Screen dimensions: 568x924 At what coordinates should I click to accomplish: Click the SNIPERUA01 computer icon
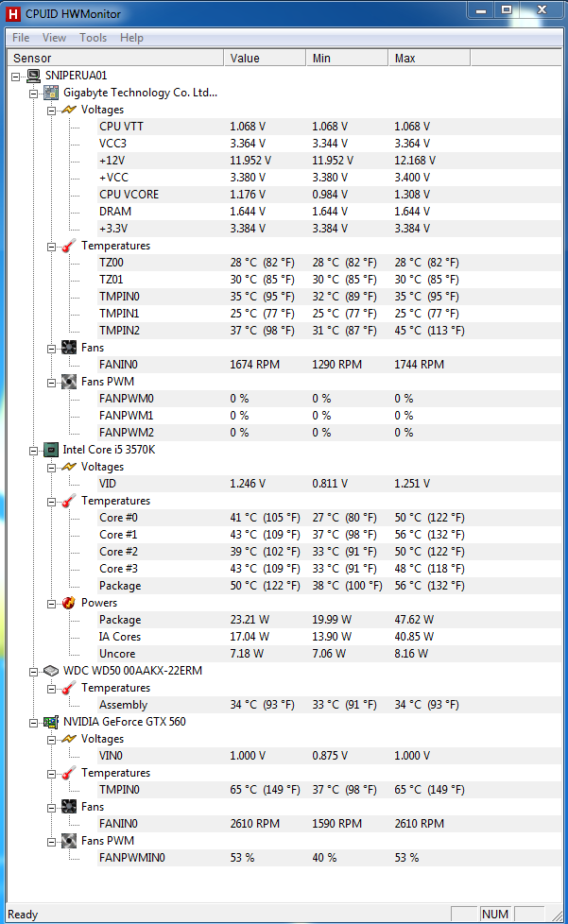point(34,76)
